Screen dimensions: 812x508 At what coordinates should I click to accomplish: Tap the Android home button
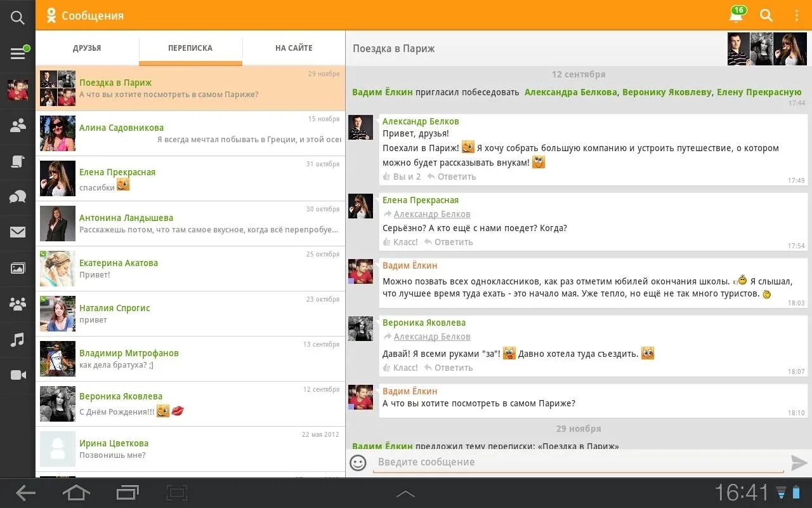[75, 493]
